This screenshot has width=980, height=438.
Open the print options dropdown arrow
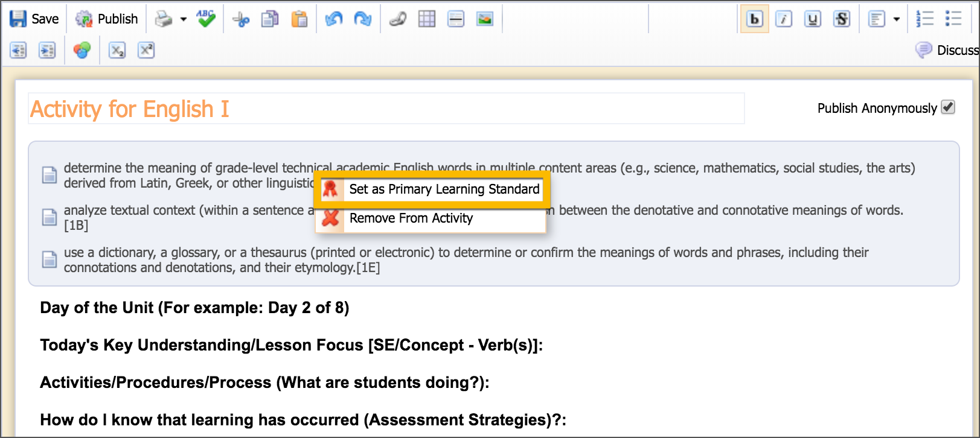pyautogui.click(x=184, y=19)
